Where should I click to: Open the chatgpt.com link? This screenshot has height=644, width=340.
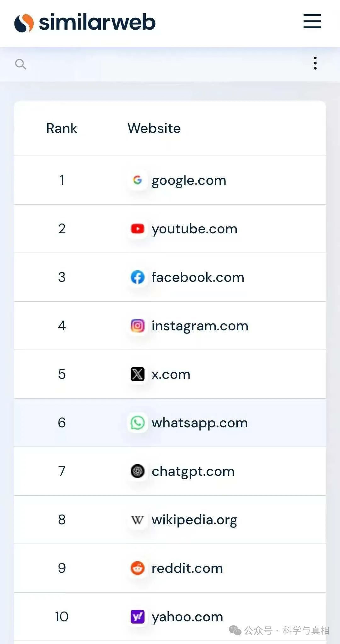(x=193, y=471)
